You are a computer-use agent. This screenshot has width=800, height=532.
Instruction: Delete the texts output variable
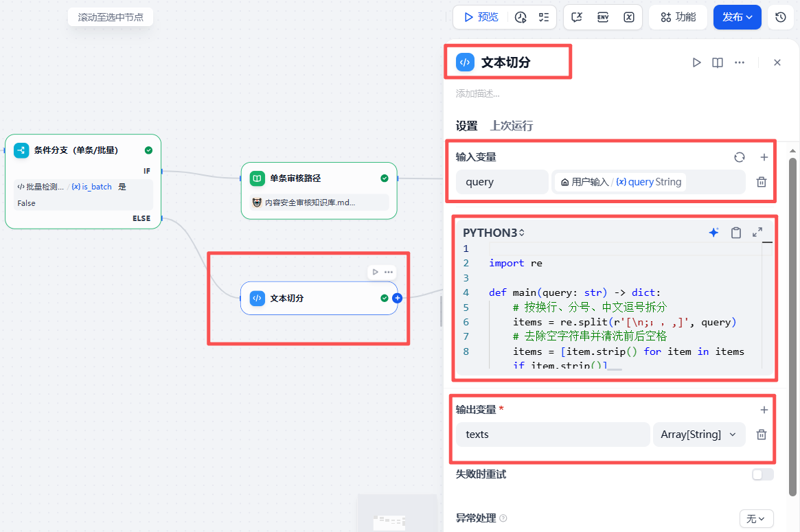click(x=762, y=435)
